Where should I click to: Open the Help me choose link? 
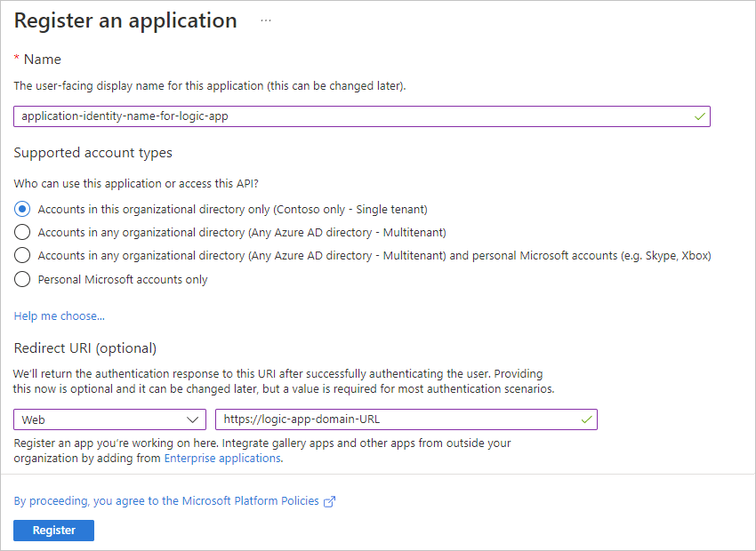click(x=60, y=315)
